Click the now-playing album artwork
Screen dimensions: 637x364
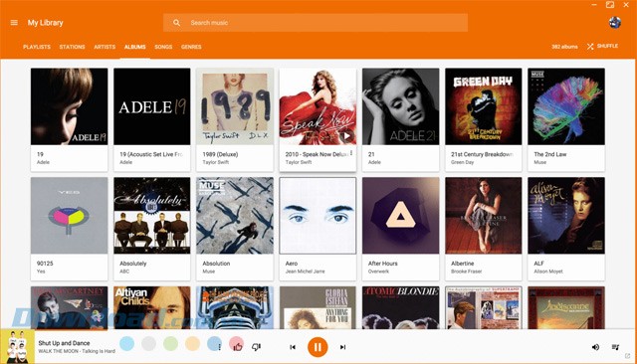pyautogui.click(x=17, y=346)
